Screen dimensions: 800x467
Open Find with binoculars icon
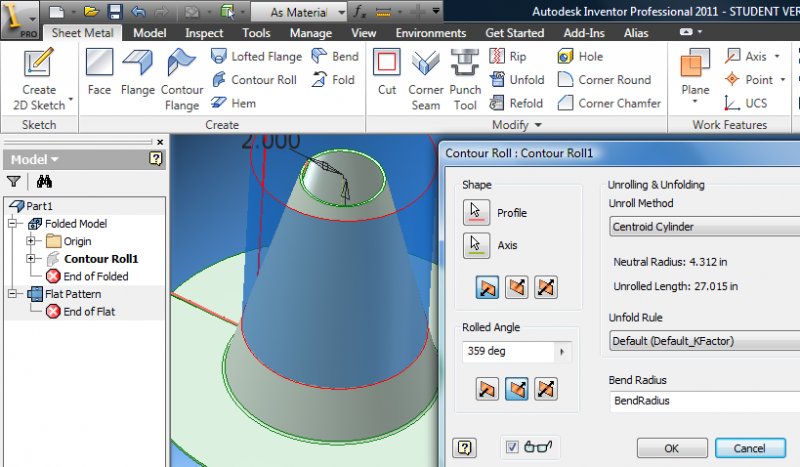44,181
